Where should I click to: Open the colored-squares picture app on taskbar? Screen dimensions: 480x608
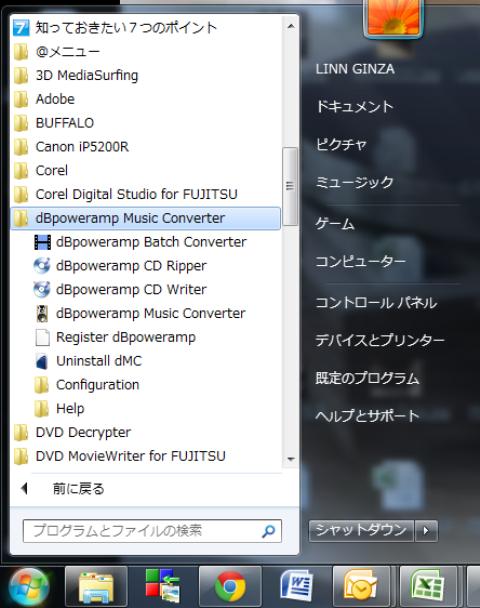point(163,586)
